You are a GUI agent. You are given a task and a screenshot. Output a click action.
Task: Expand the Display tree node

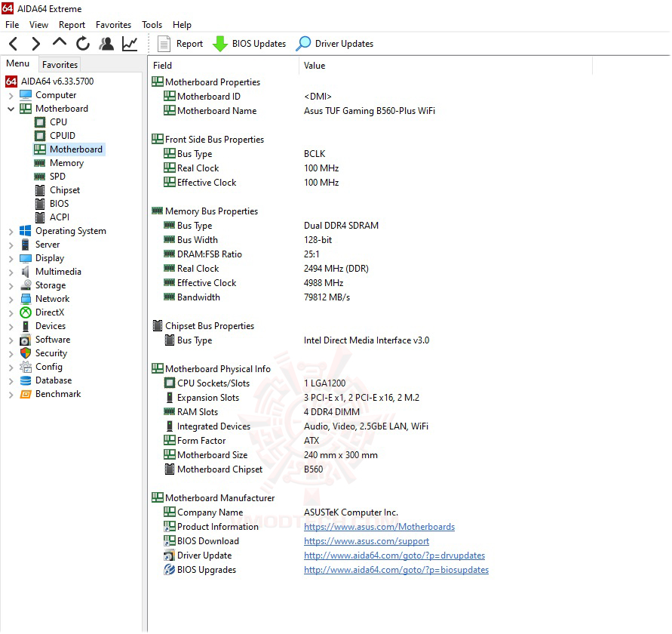pos(11,259)
